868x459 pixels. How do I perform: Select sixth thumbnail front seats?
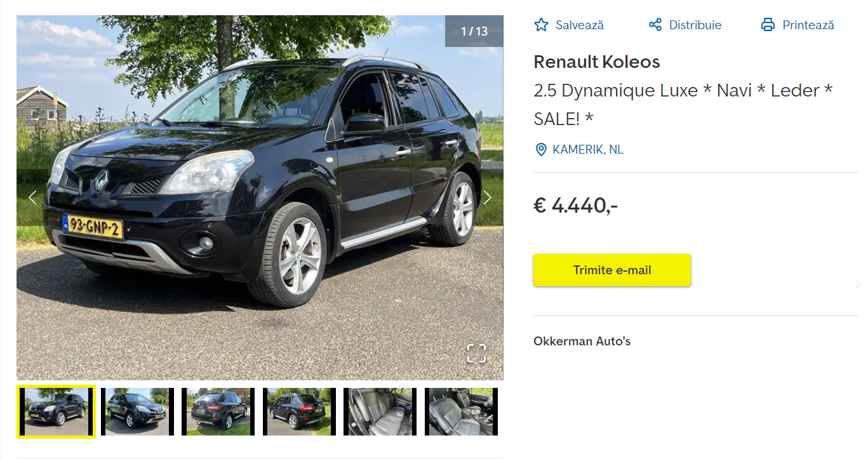pyautogui.click(x=461, y=411)
